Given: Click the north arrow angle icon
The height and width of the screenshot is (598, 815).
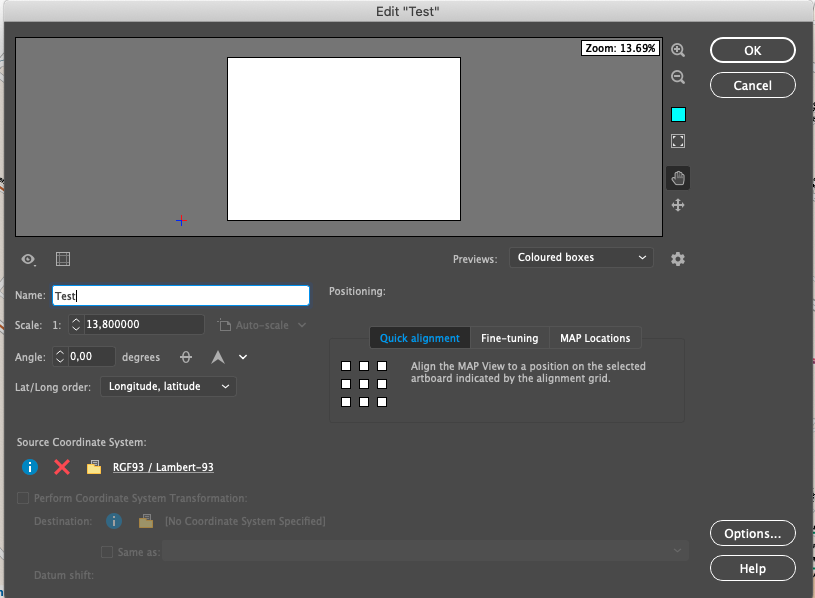Looking at the screenshot, I should [x=217, y=357].
